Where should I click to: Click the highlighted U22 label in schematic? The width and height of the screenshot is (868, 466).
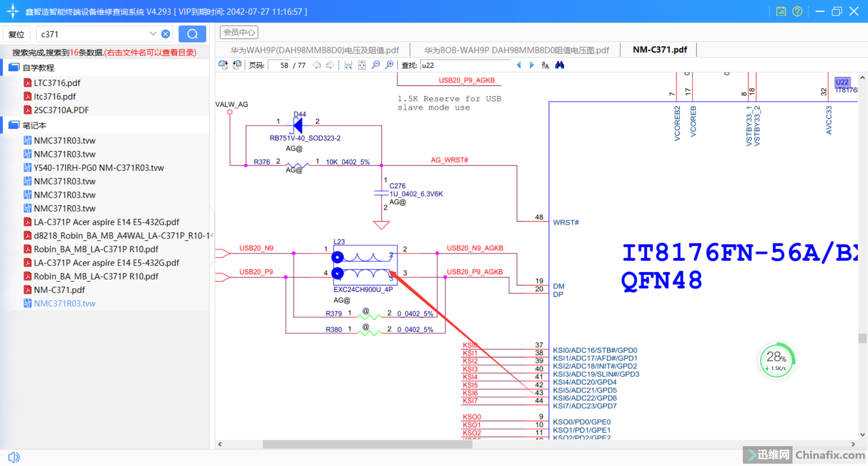click(842, 82)
